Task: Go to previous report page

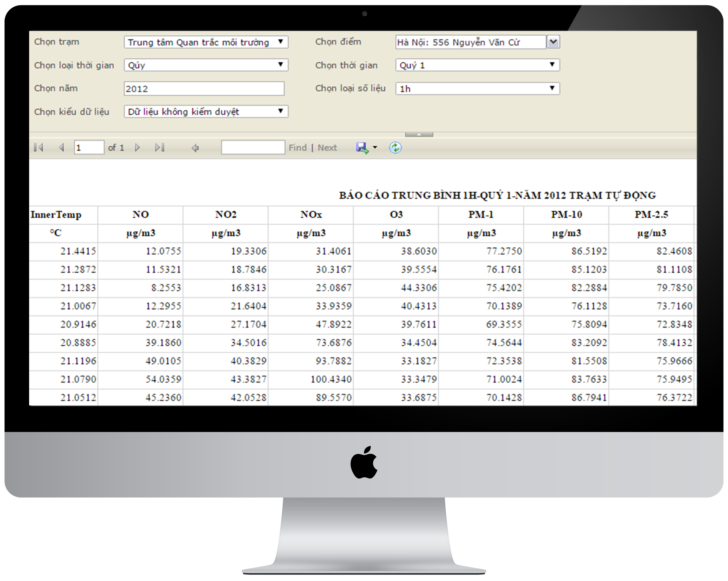Action: pyautogui.click(x=61, y=148)
